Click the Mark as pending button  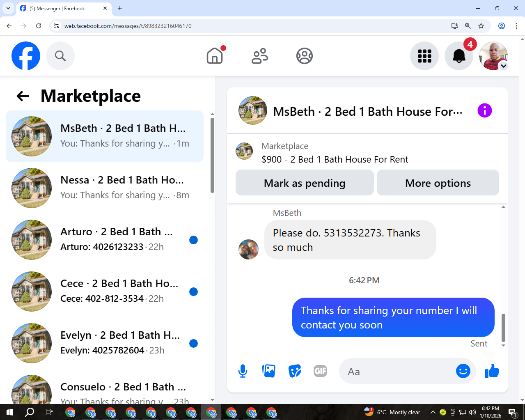pyautogui.click(x=305, y=183)
